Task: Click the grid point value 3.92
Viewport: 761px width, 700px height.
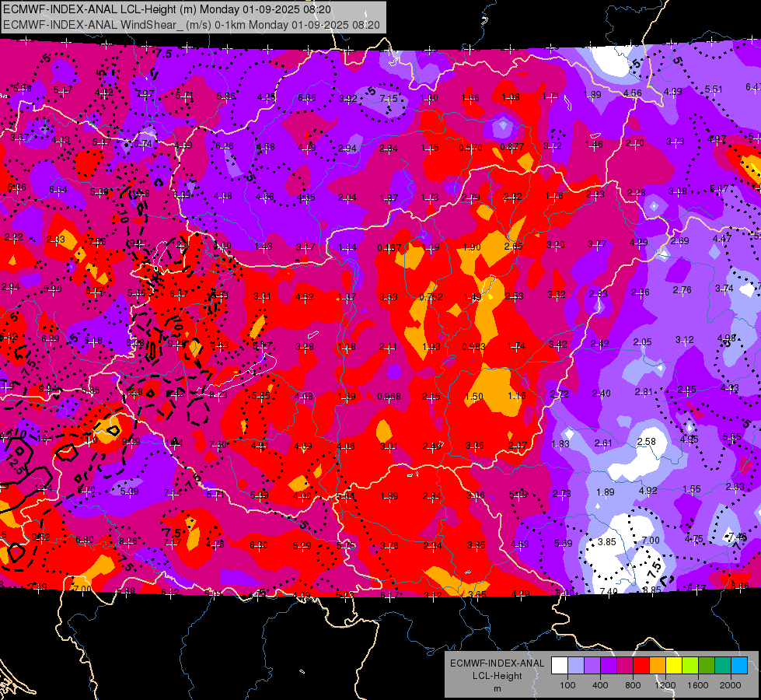Action: point(348,99)
